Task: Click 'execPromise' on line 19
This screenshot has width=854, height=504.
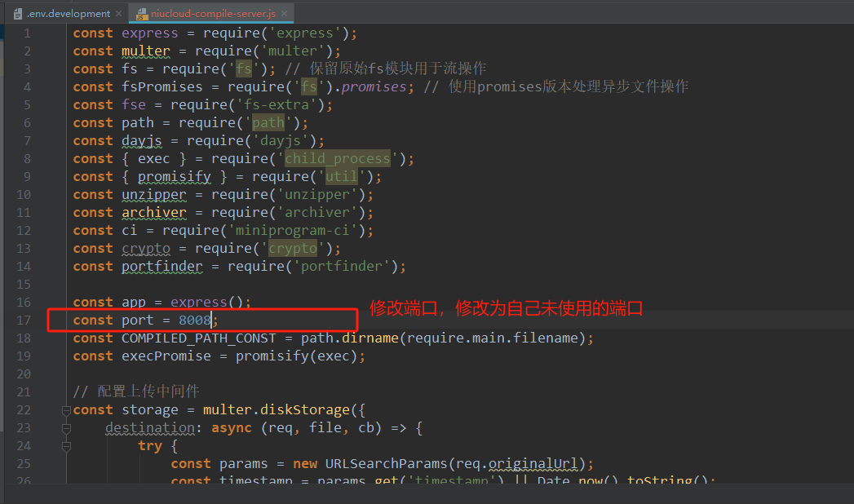Action: click(166, 356)
